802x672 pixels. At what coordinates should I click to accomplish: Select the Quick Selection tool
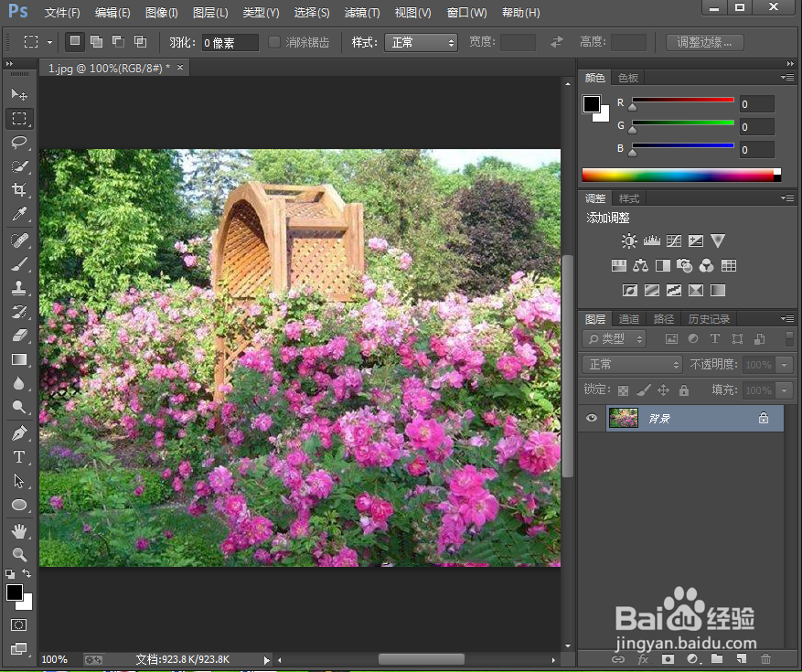[x=19, y=166]
